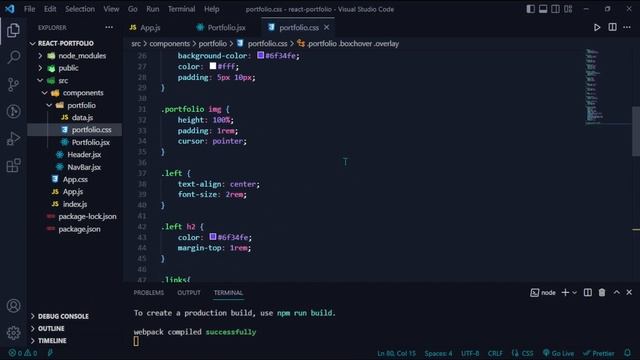640x360 pixels.
Task: Open the Edit menu
Action: click(x=50, y=9)
